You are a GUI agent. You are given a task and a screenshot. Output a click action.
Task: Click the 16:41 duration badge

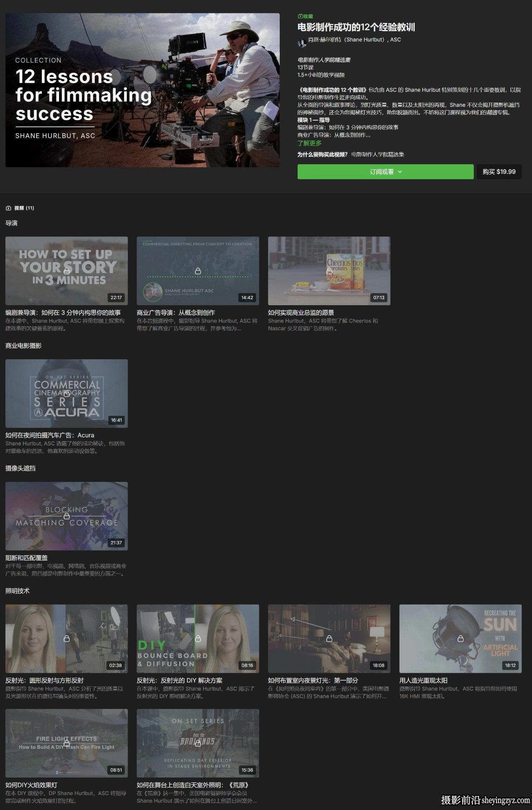(116, 420)
